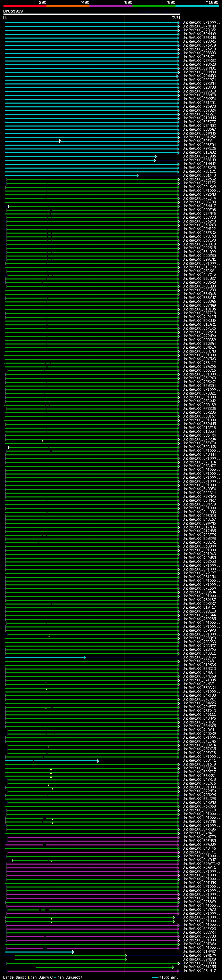The height and width of the screenshot is (980, 222).
Task: Select label UniRef100_Q9N1Y0
Action: coord(199,955)
